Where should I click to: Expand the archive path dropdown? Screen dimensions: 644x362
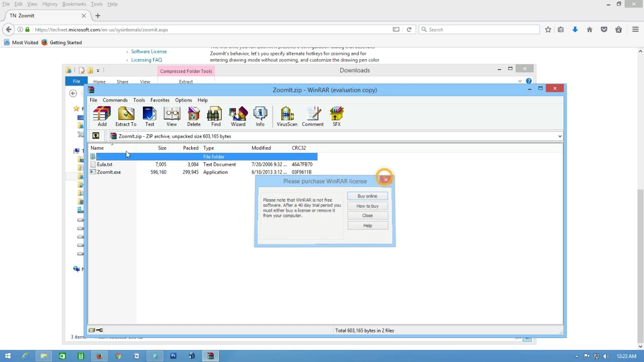559,136
